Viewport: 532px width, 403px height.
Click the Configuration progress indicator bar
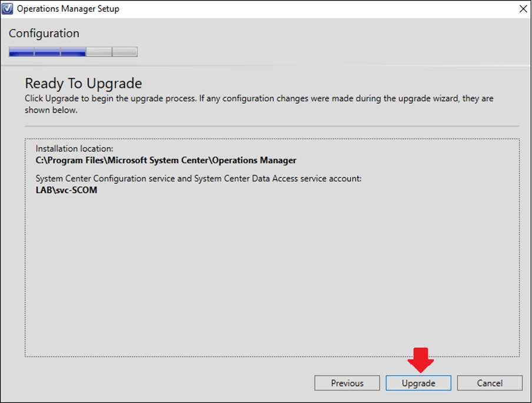click(72, 51)
